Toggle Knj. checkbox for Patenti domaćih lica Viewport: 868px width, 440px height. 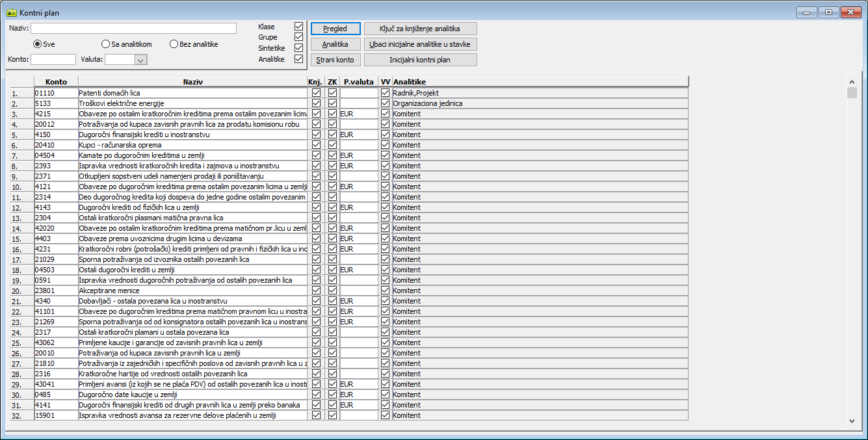(x=317, y=93)
